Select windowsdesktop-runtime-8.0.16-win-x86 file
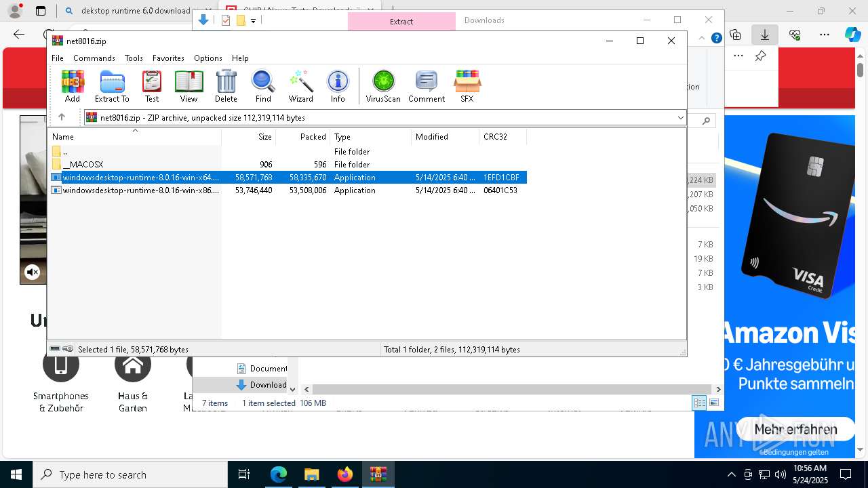Image resolution: width=868 pixels, height=488 pixels. point(288,190)
